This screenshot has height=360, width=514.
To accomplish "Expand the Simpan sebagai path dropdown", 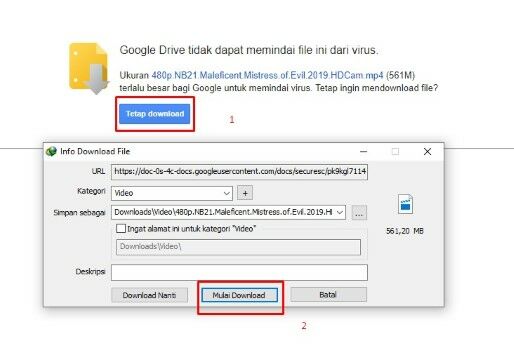I will coord(340,212).
